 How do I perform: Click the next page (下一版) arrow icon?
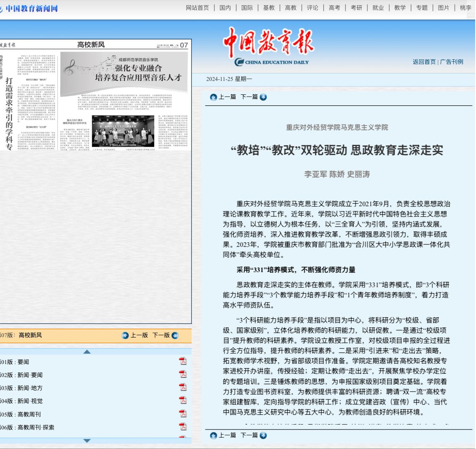(x=175, y=336)
